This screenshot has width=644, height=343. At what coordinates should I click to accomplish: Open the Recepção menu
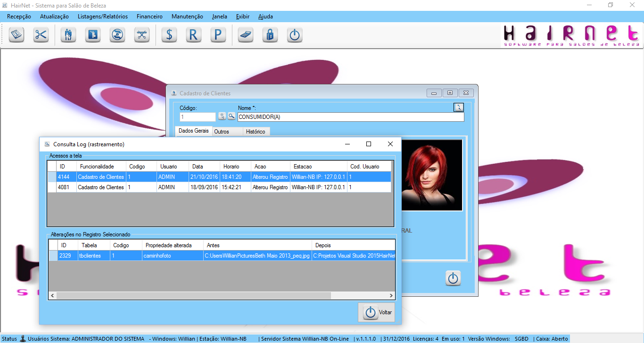click(19, 17)
